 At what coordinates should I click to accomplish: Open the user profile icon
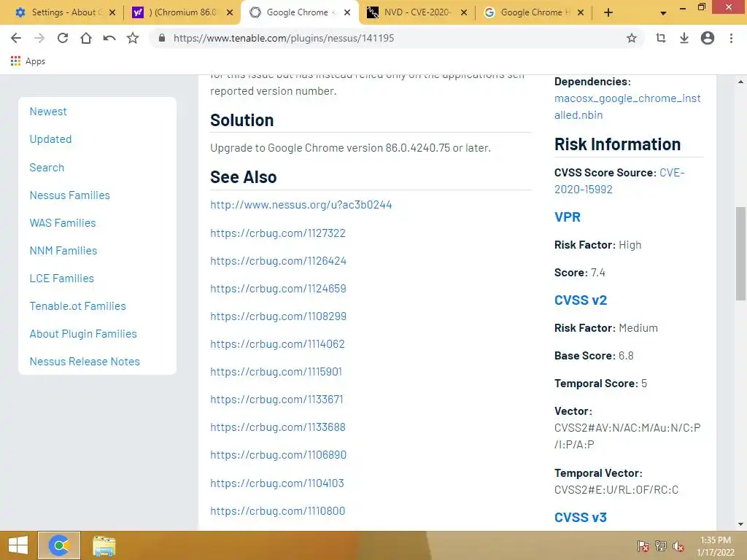pos(708,38)
